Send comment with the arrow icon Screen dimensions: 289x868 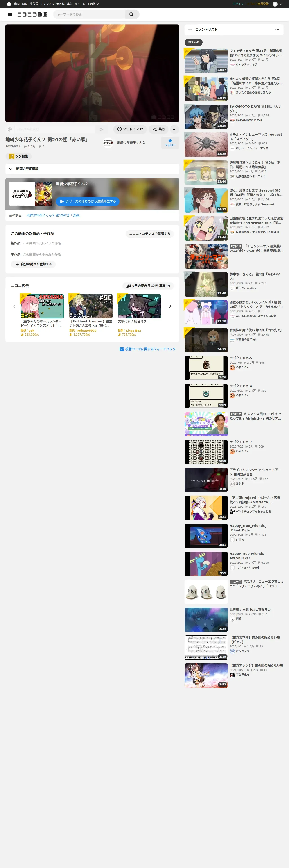pos(102,129)
